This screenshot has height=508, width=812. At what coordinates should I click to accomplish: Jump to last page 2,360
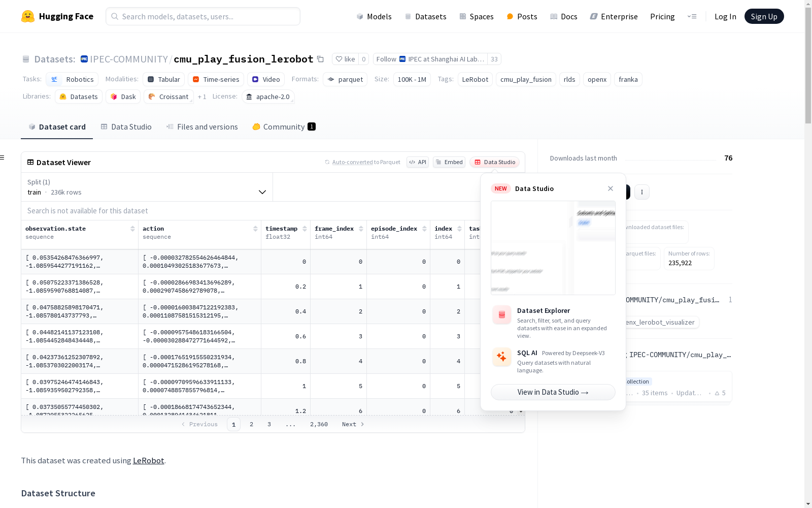click(x=319, y=424)
